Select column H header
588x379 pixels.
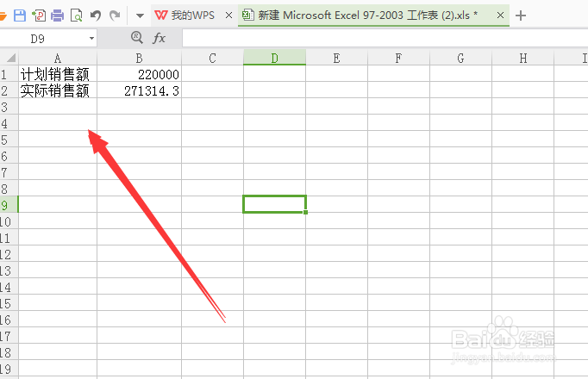523,58
